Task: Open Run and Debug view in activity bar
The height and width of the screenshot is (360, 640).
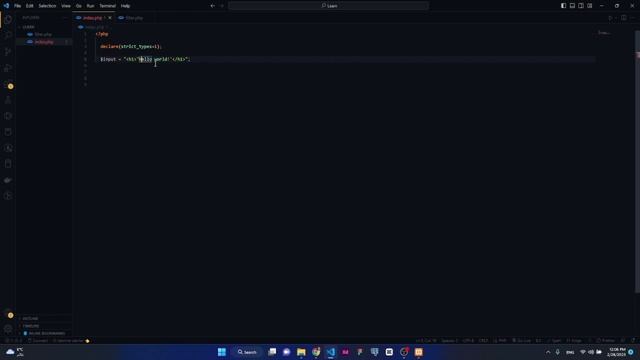Action: (8, 68)
